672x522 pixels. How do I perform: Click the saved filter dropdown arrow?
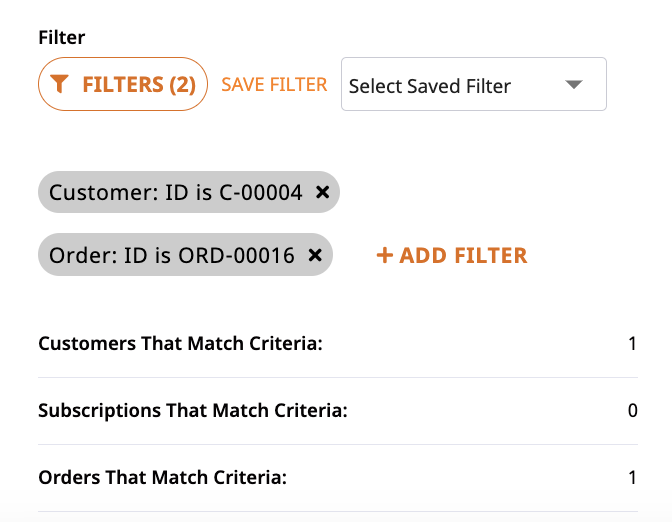tap(573, 84)
